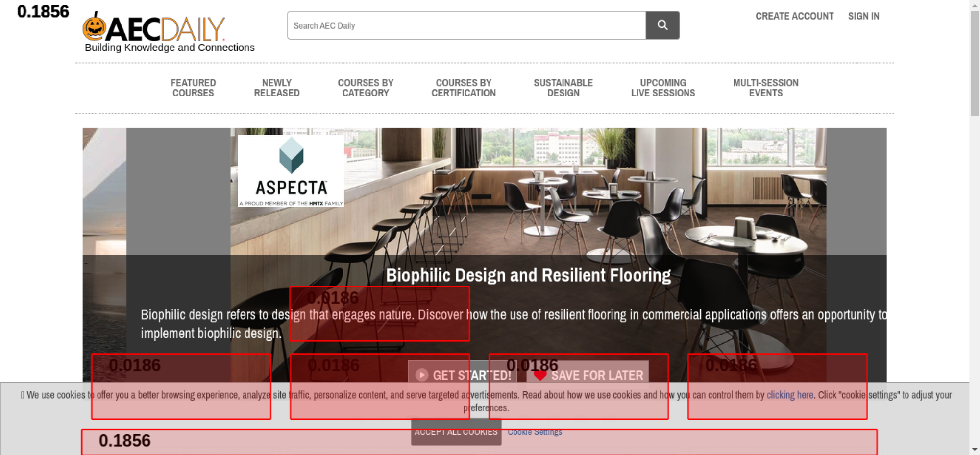The height and width of the screenshot is (455, 980).
Task: Open Multi-Session Events page
Action: 765,88
